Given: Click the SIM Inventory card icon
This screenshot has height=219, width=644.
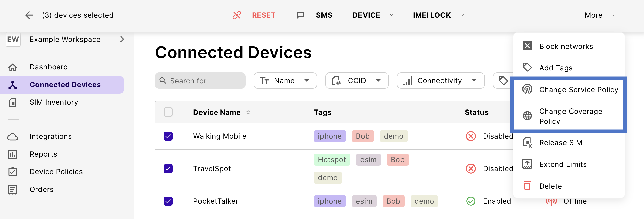Looking at the screenshot, I should 13,102.
